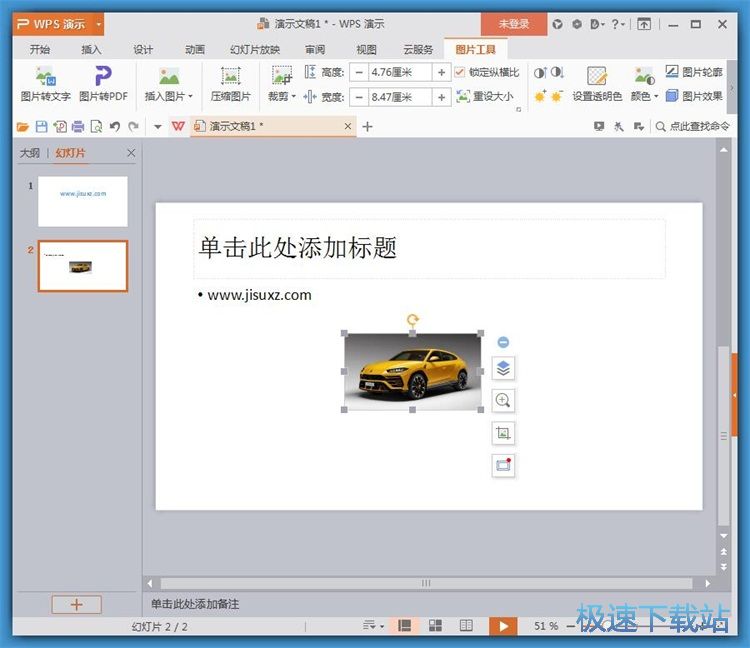Click the crop icon in the floating image toolbar
This screenshot has height=648, width=750.
pos(503,433)
